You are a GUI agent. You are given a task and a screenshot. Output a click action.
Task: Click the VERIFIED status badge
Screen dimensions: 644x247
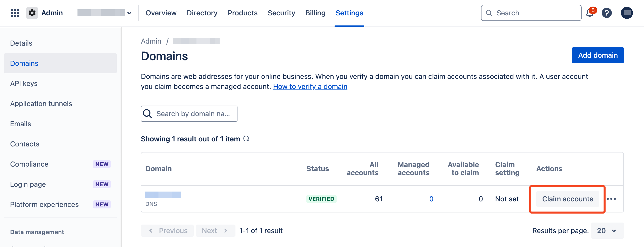(321, 199)
